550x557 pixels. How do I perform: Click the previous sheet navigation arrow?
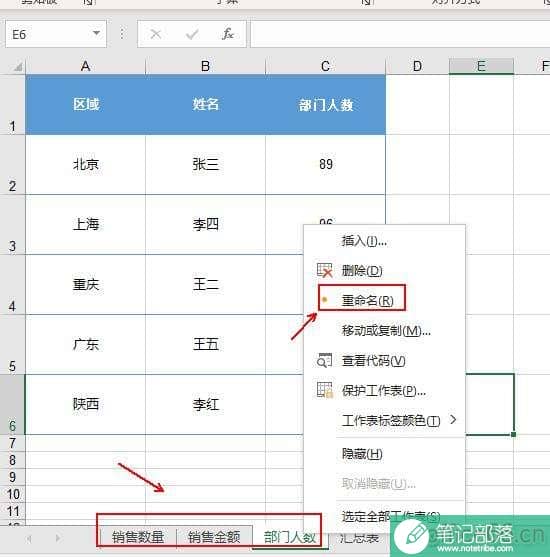pyautogui.click(x=29, y=539)
